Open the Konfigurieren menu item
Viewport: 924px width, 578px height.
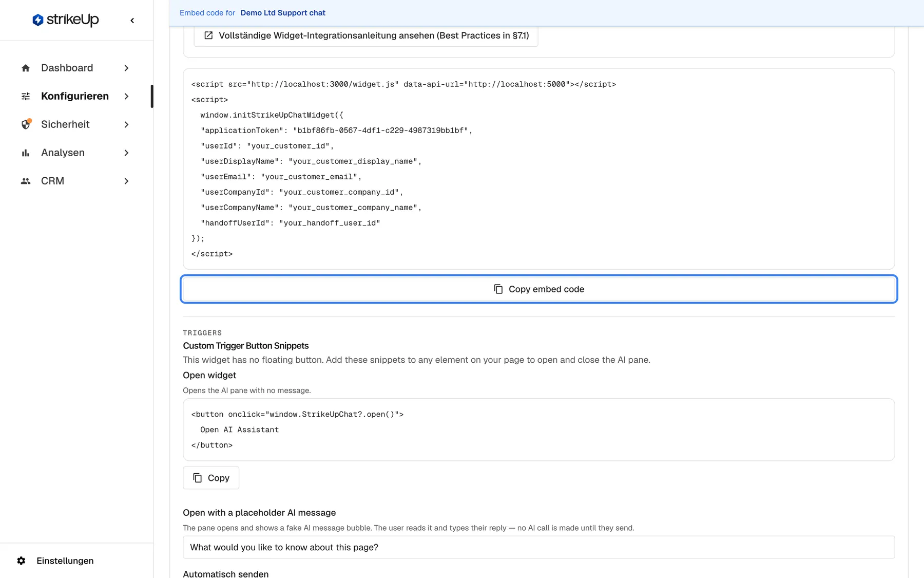pos(76,96)
